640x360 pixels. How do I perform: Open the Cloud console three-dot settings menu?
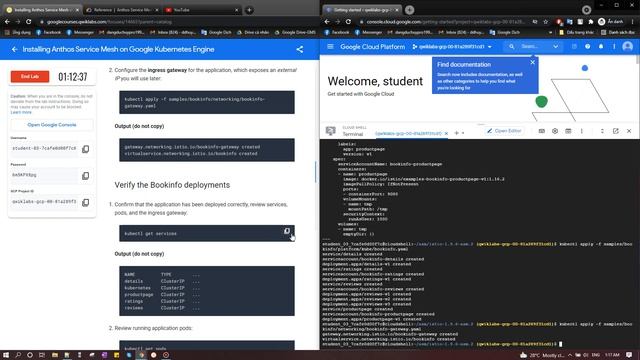click(x=614, y=47)
